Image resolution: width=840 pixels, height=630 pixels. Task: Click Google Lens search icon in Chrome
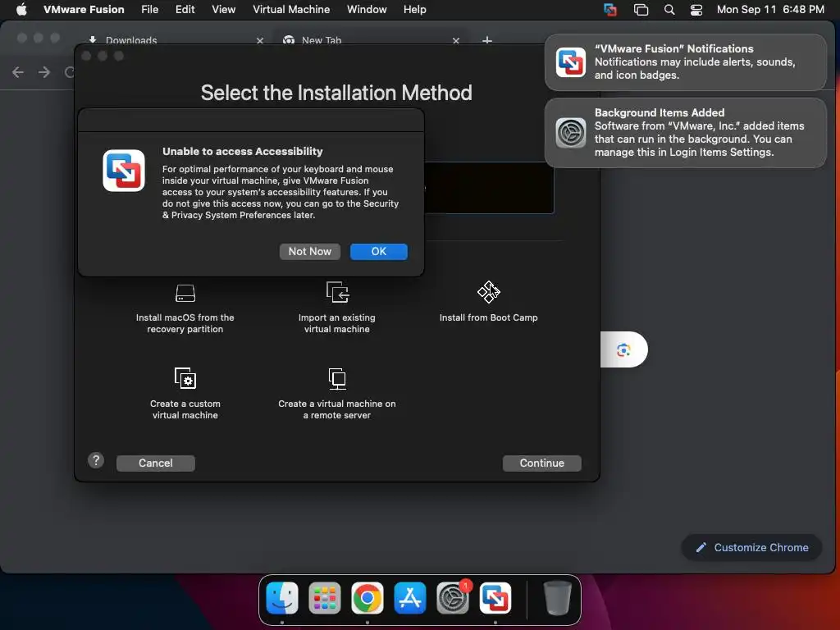(x=623, y=349)
